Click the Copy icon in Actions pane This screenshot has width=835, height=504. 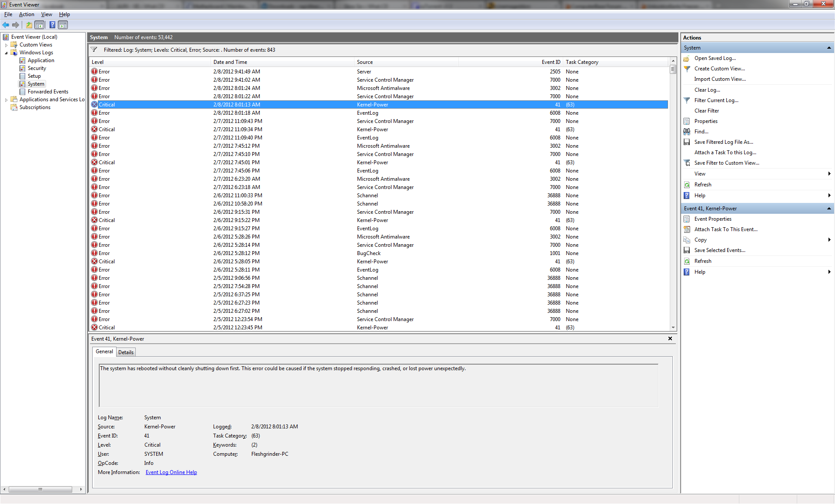coord(687,240)
